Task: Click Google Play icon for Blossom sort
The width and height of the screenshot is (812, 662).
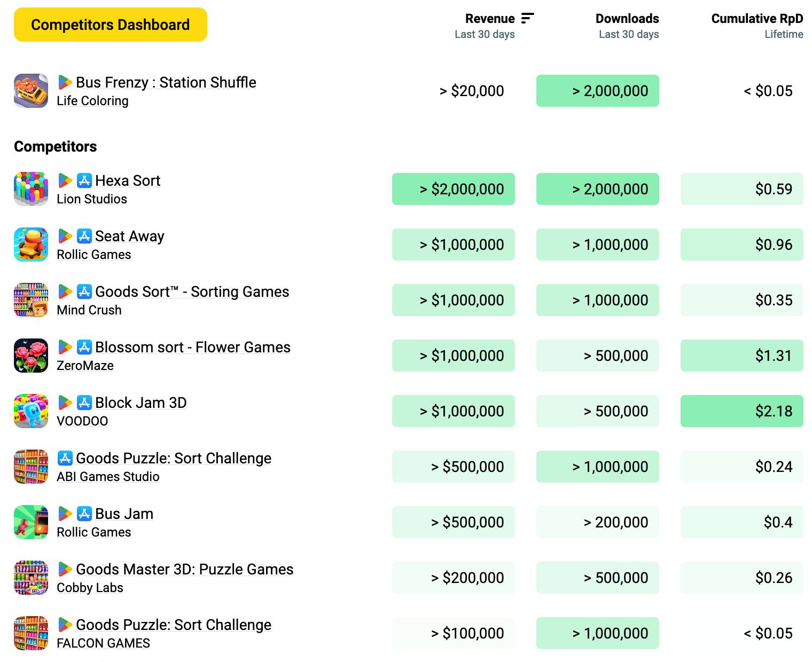Action: (65, 347)
